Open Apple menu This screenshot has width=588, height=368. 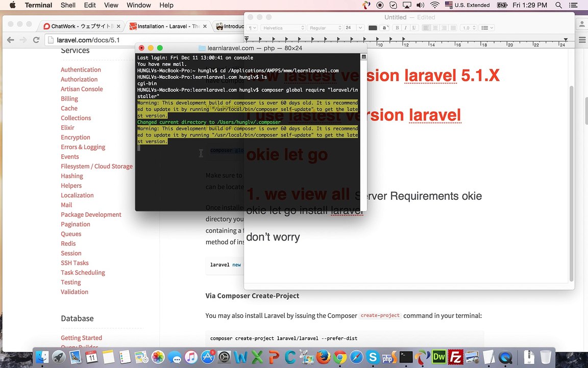point(12,5)
